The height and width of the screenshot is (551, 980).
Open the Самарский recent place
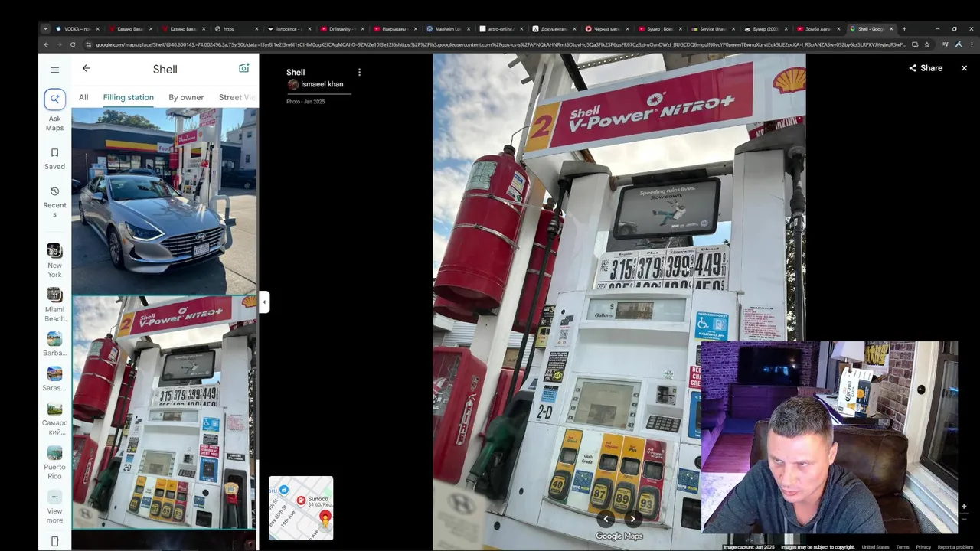(x=54, y=419)
